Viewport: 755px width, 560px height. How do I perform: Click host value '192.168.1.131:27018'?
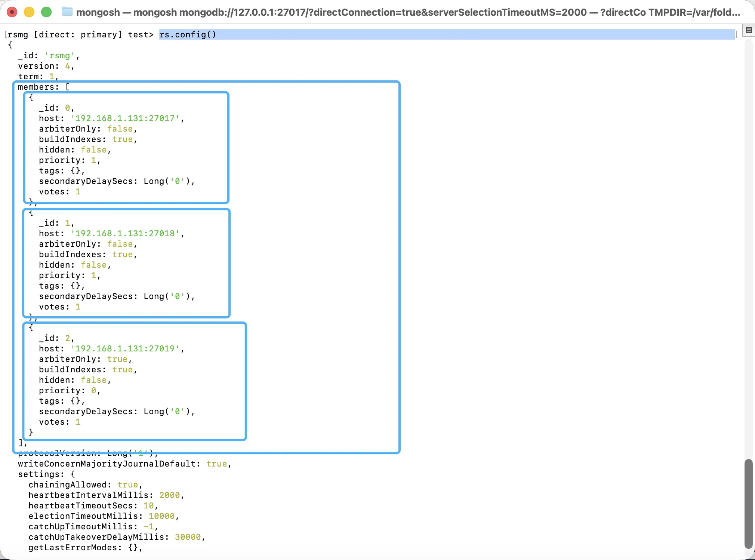click(125, 234)
